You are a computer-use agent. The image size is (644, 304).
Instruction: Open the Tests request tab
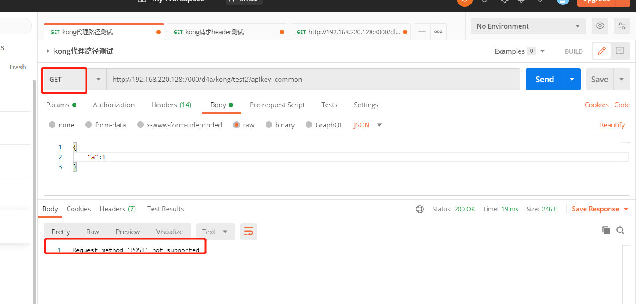coord(329,105)
